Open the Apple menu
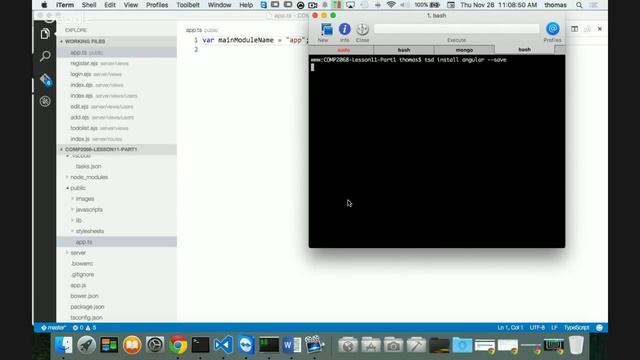This screenshot has height=360, width=640. click(x=44, y=5)
